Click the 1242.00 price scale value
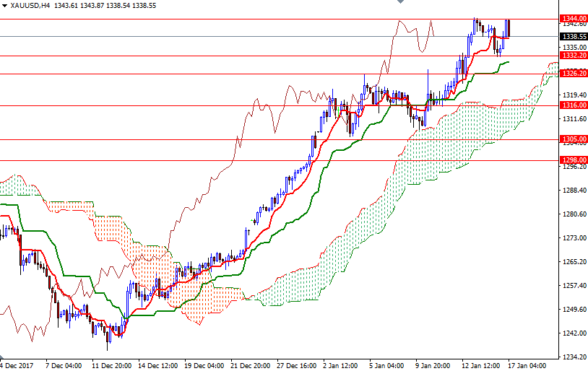Viewport: 588px width, 371px height. pos(574,333)
